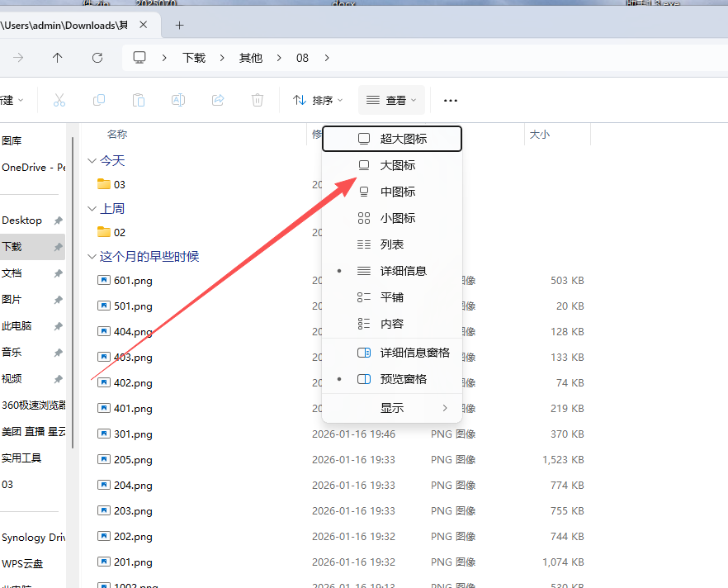
Task: Open the 排序 sort dropdown
Action: tap(318, 100)
